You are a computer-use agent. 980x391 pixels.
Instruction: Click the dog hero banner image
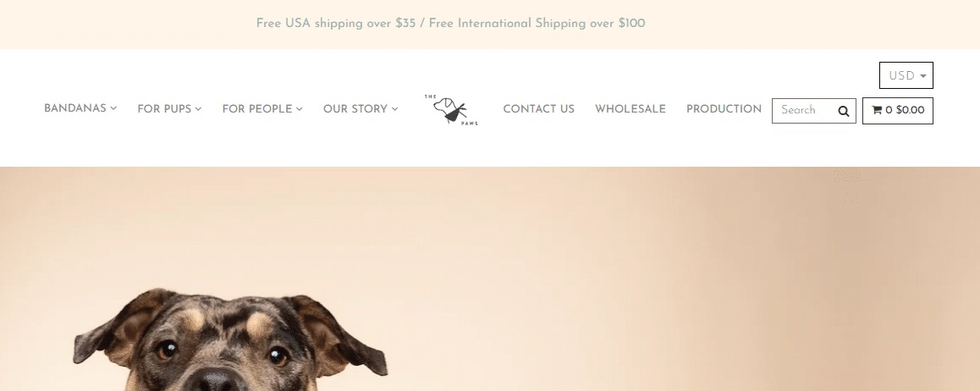(490, 278)
